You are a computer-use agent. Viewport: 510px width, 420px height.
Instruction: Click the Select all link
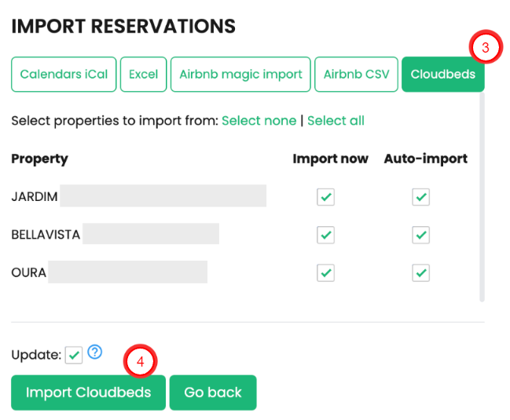pos(336,121)
